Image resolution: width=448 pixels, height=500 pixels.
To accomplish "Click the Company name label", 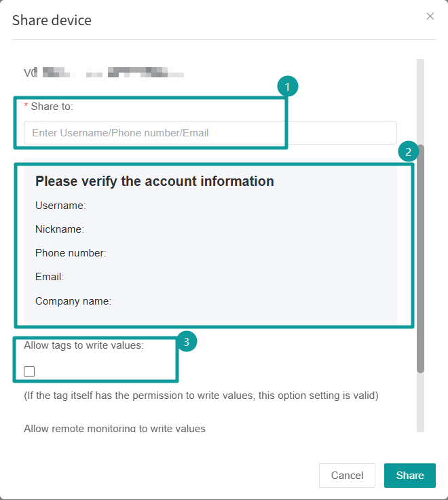I will coord(73,301).
